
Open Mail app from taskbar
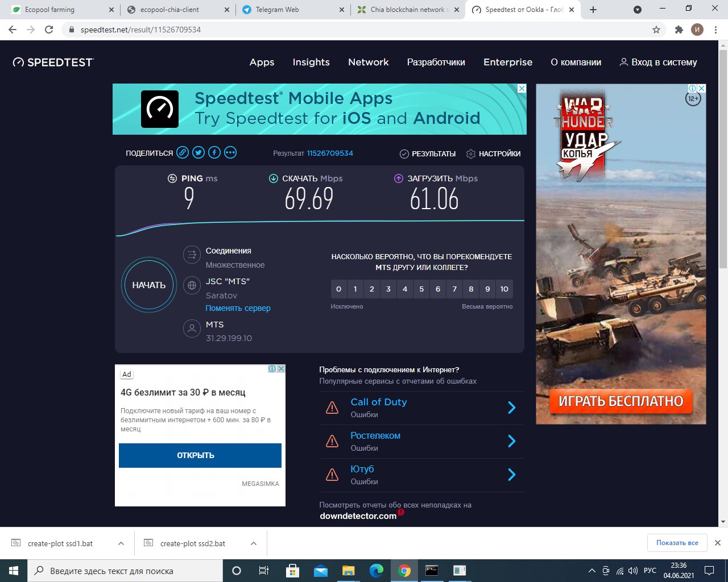point(320,571)
